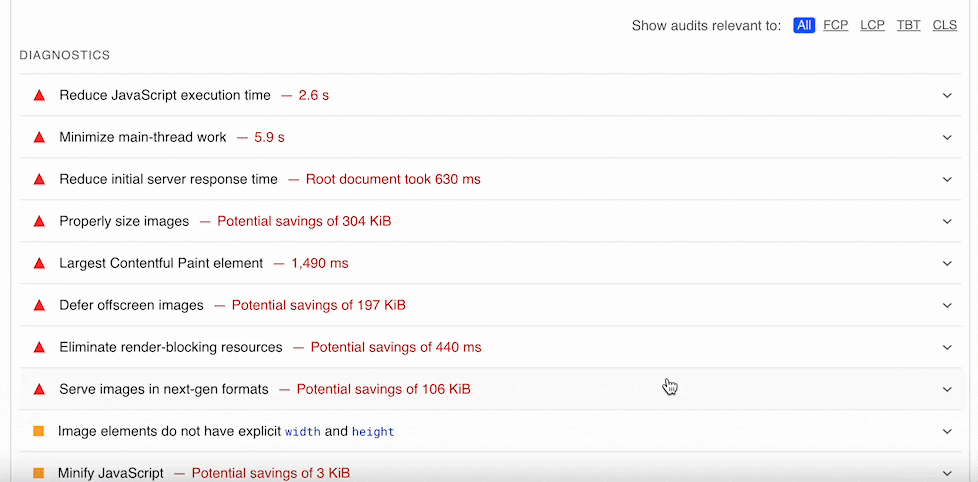Show only CLS relevant audits
Screen dimensions: 978x482
click(944, 25)
